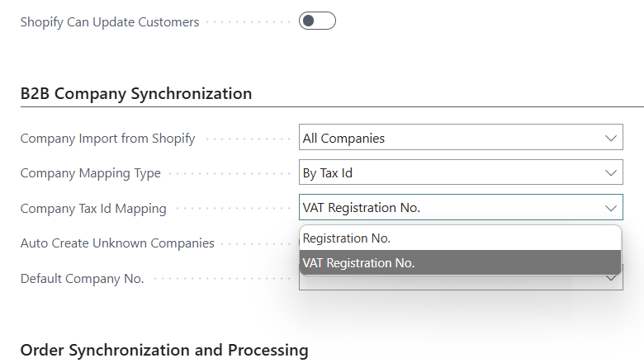The height and width of the screenshot is (363, 644).
Task: Click the 'Company Tax Id Mapping' label
Action: [x=93, y=209]
